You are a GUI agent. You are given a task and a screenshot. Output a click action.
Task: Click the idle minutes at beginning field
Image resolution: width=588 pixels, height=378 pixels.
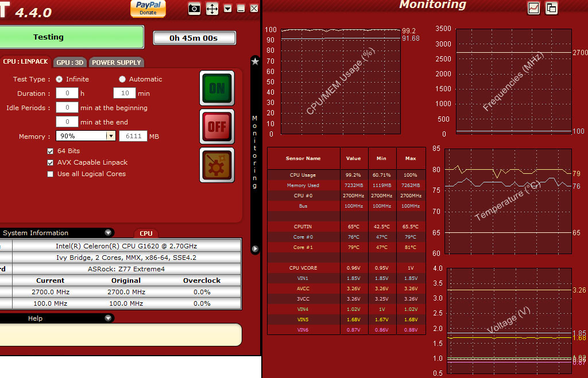point(67,107)
